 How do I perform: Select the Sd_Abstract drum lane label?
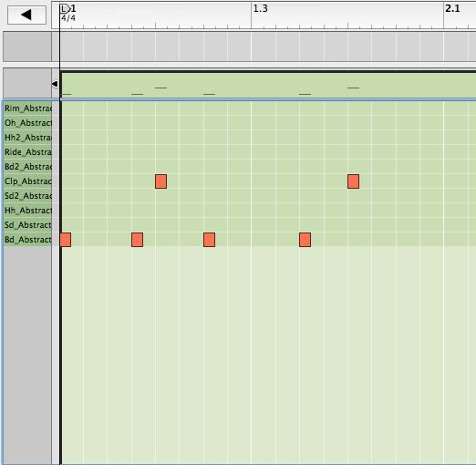tap(28, 225)
